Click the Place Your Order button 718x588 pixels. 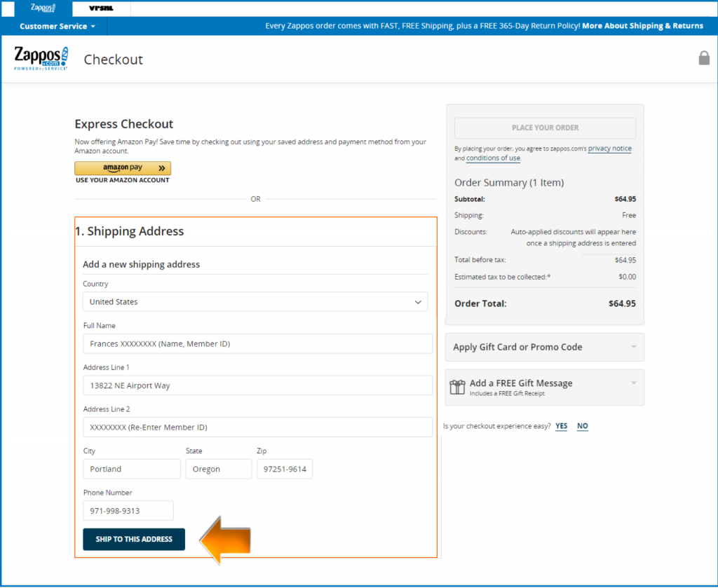(545, 128)
